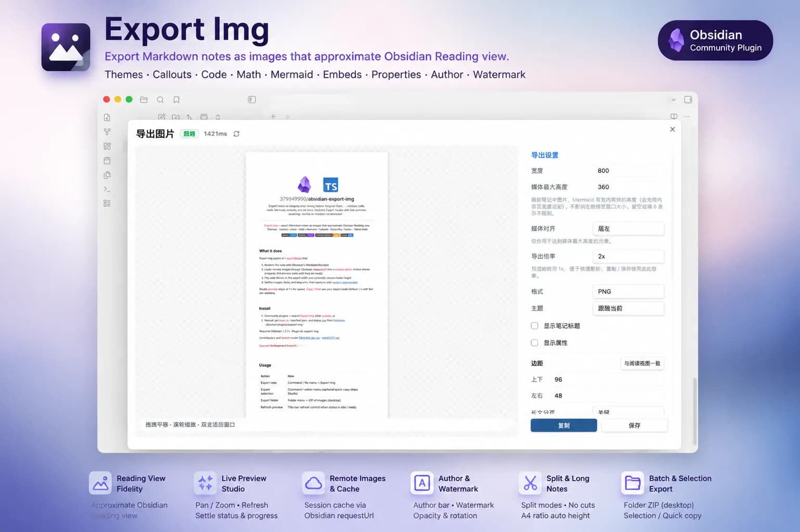Create a new folder in the file toolbar

pyautogui.click(x=175, y=117)
